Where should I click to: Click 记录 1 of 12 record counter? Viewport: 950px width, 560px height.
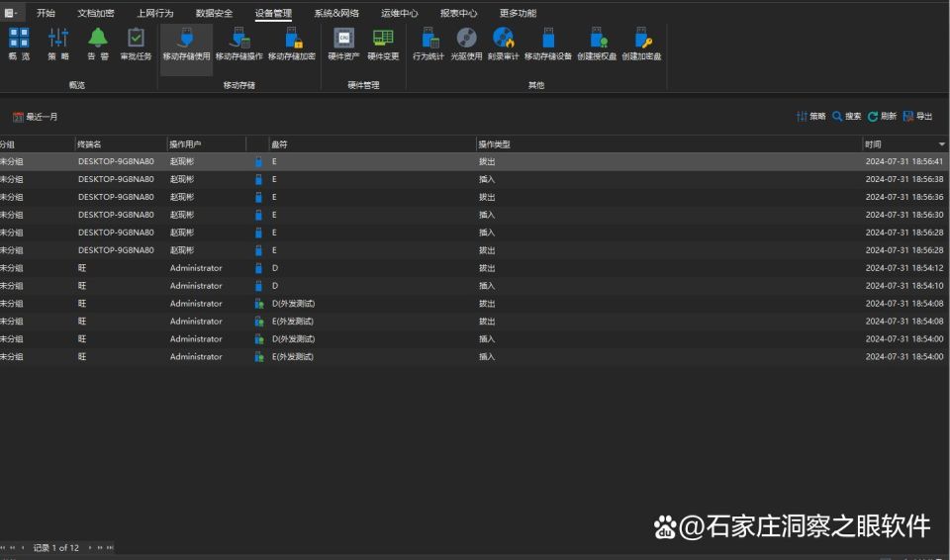(x=55, y=548)
